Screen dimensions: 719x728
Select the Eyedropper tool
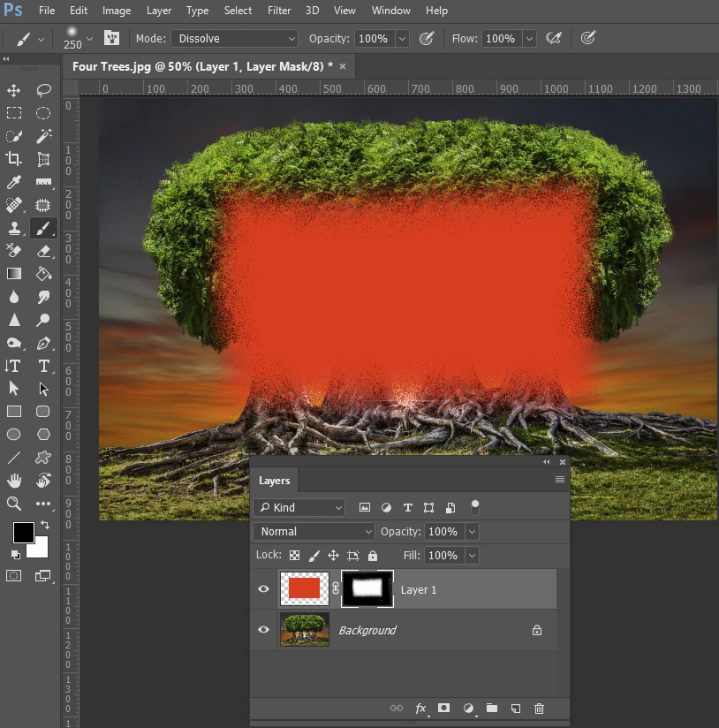pyautogui.click(x=14, y=182)
